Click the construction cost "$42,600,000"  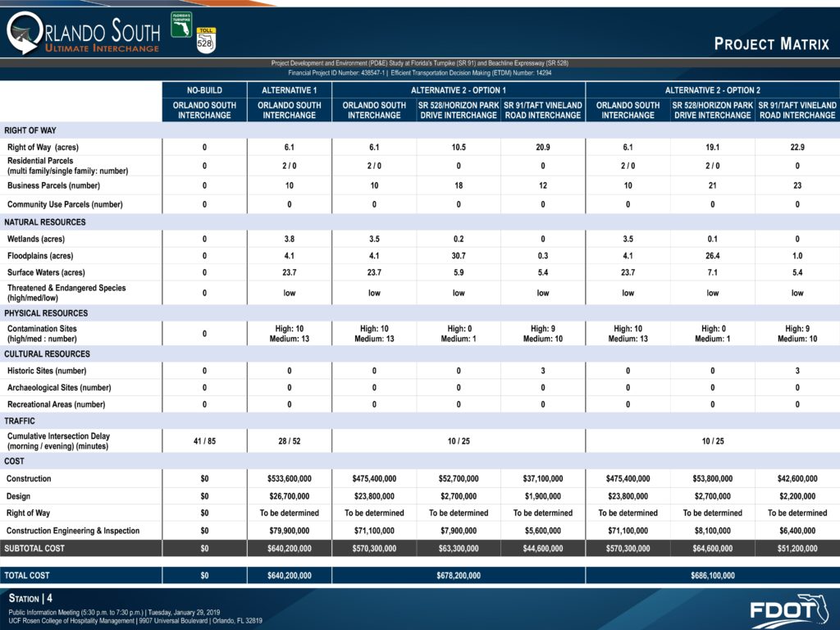point(797,478)
